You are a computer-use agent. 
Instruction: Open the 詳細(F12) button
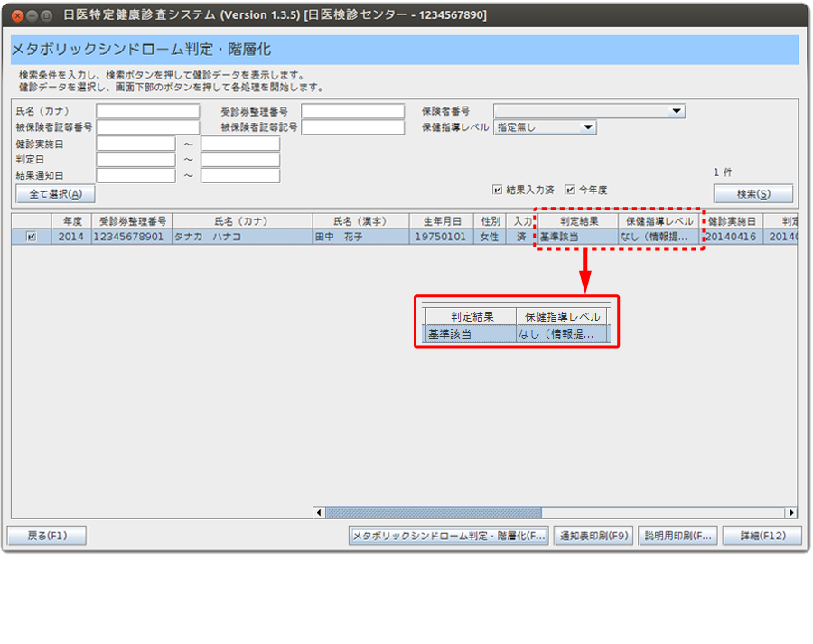pos(762,536)
